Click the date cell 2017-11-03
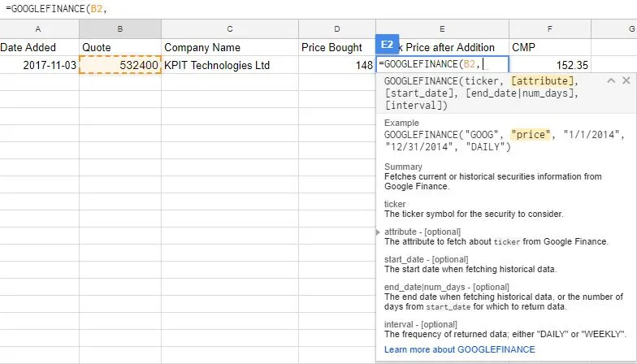 click(x=39, y=65)
